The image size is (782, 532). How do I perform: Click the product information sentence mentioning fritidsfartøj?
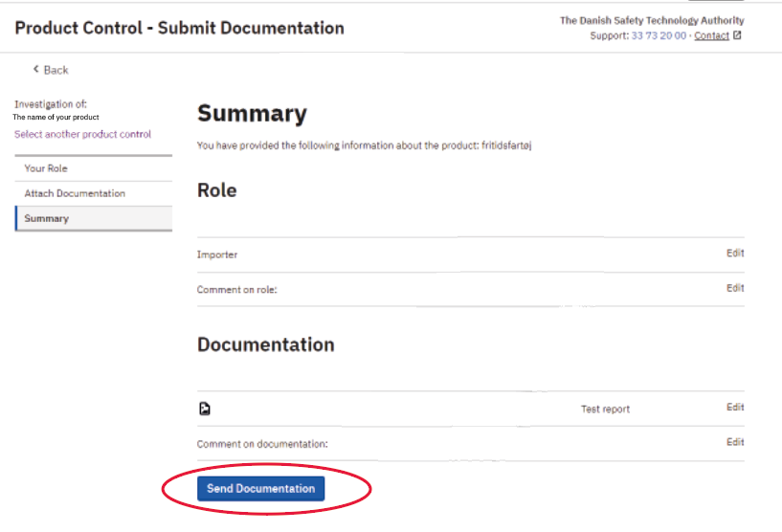tap(364, 145)
